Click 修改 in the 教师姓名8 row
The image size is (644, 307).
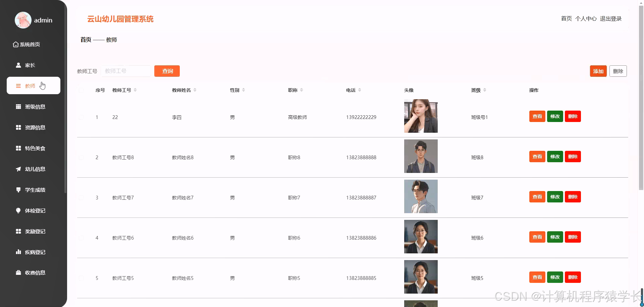pyautogui.click(x=555, y=157)
